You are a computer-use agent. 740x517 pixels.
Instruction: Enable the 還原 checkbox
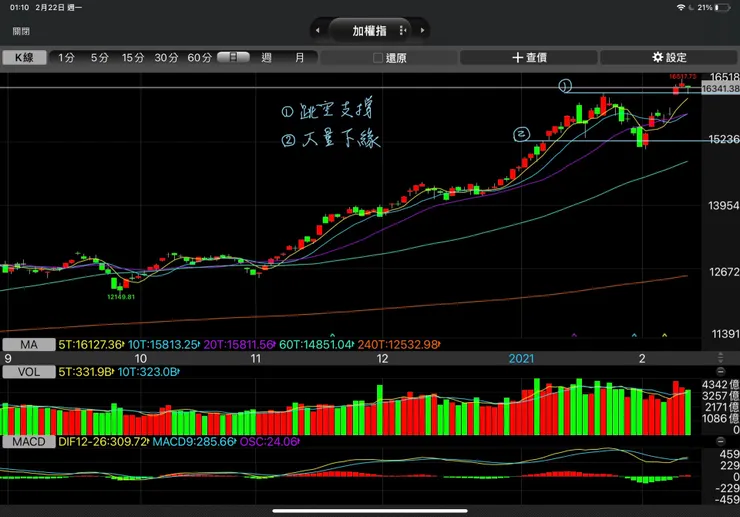378,58
